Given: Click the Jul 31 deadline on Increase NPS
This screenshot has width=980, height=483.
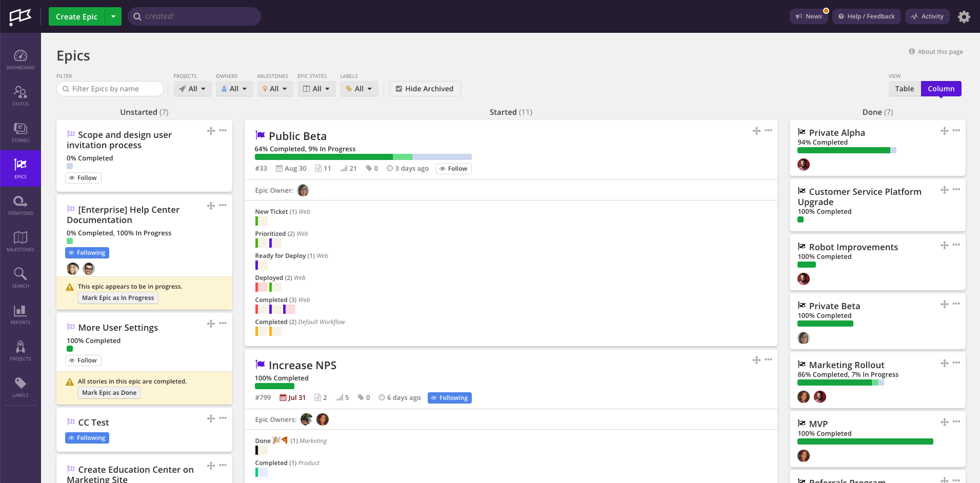Looking at the screenshot, I should [292, 398].
